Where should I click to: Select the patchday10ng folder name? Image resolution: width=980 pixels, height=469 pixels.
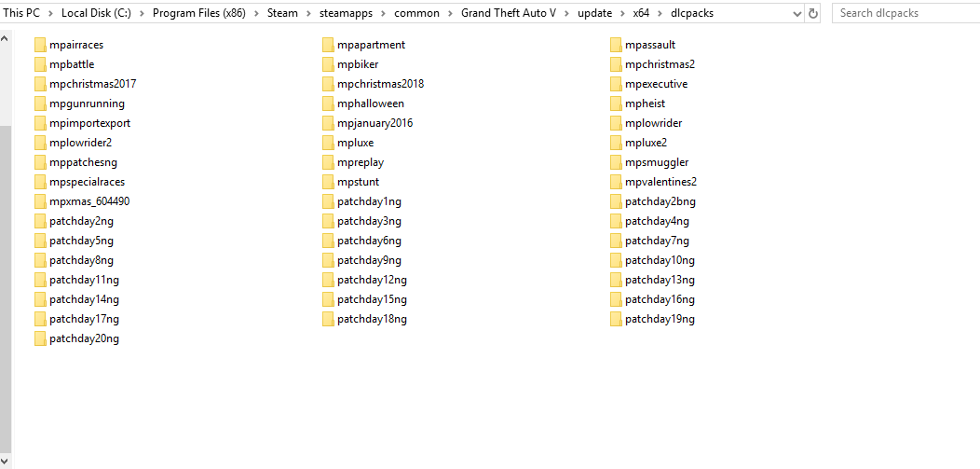(660, 260)
